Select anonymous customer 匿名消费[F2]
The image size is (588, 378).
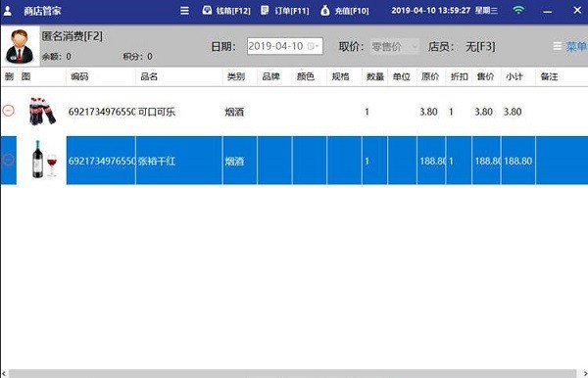click(72, 36)
